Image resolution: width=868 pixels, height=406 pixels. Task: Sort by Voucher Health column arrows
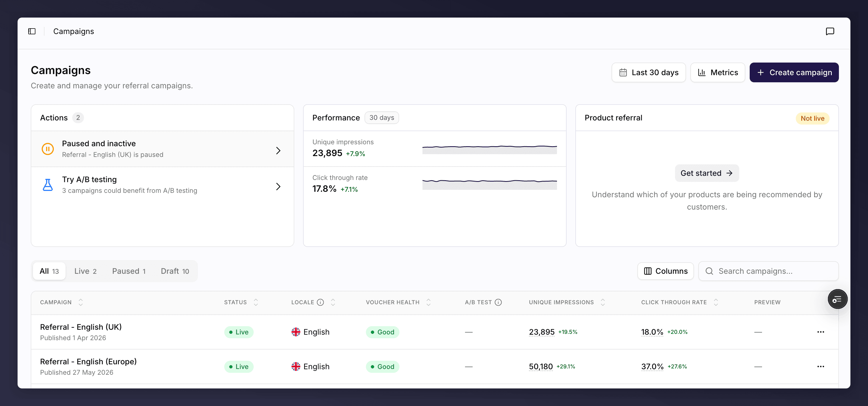tap(429, 302)
